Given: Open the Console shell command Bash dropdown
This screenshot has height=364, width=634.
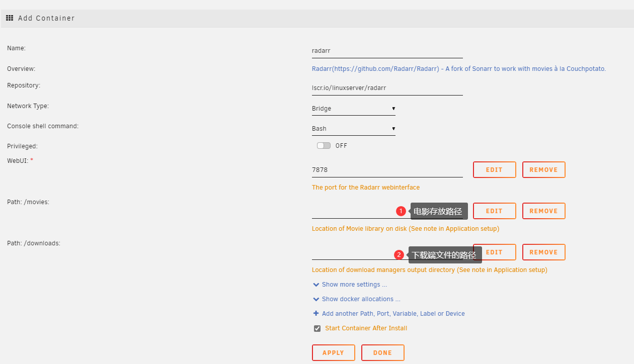Looking at the screenshot, I should click(x=353, y=129).
